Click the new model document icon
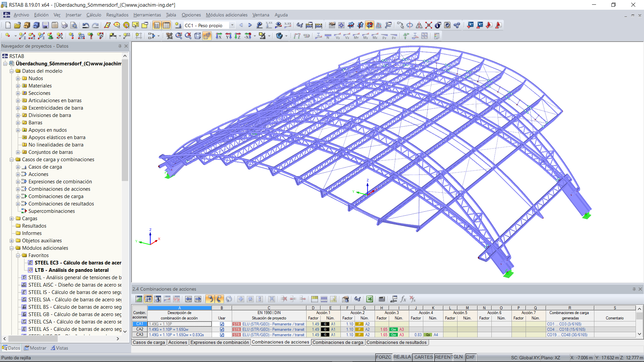The image size is (644, 362). click(8, 25)
